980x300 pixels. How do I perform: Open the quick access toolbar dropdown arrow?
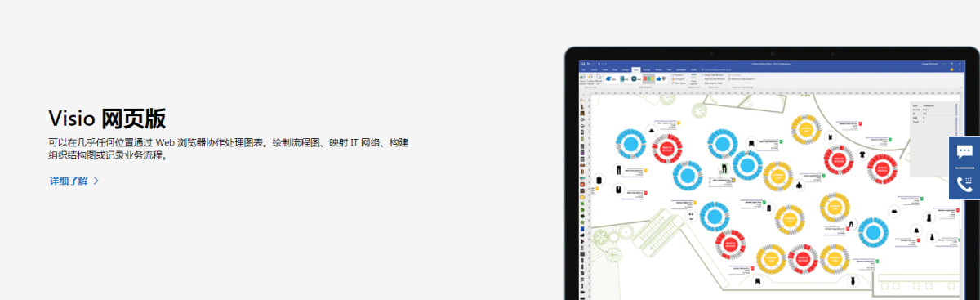[605, 64]
